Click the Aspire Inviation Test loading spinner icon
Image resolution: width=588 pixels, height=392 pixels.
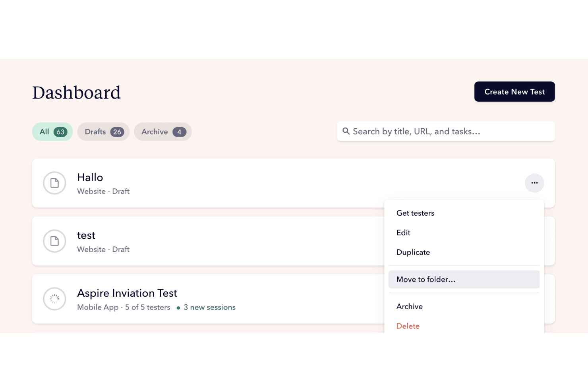[x=54, y=299]
